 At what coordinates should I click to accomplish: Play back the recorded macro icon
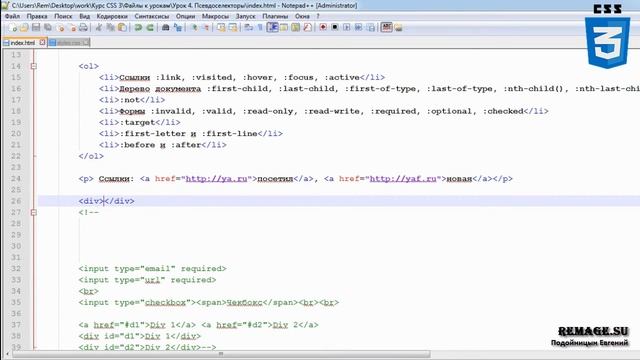(347, 27)
